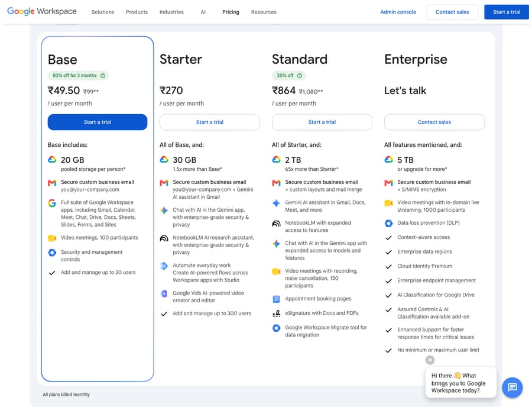Click the Drive icon next to 30 GB
Image resolution: width=532 pixels, height=407 pixels.
tap(164, 160)
